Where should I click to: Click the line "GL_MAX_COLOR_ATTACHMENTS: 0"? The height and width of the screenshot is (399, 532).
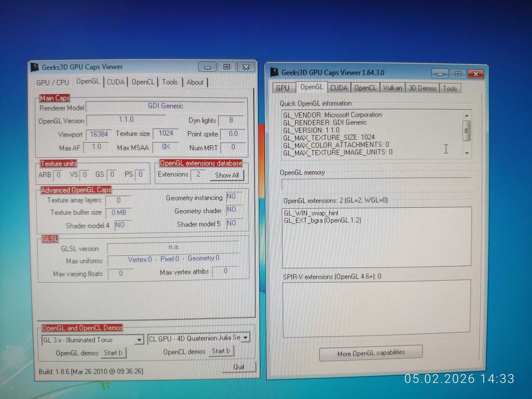click(336, 145)
